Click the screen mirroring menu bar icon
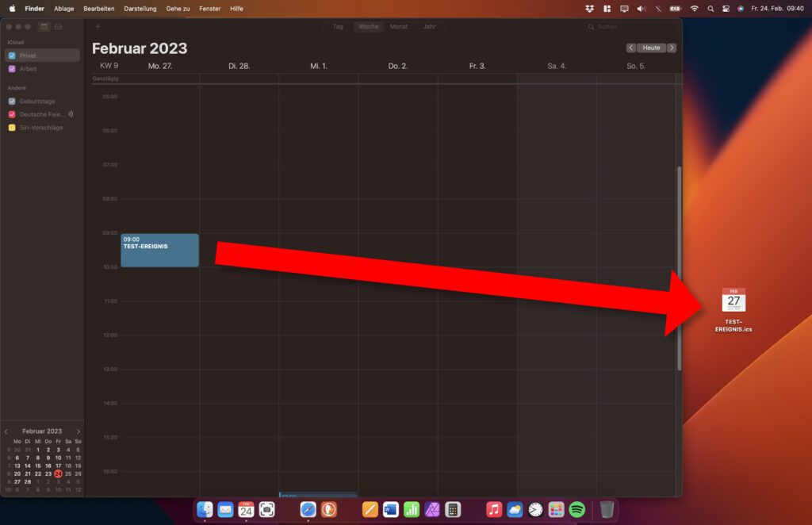 [624, 8]
